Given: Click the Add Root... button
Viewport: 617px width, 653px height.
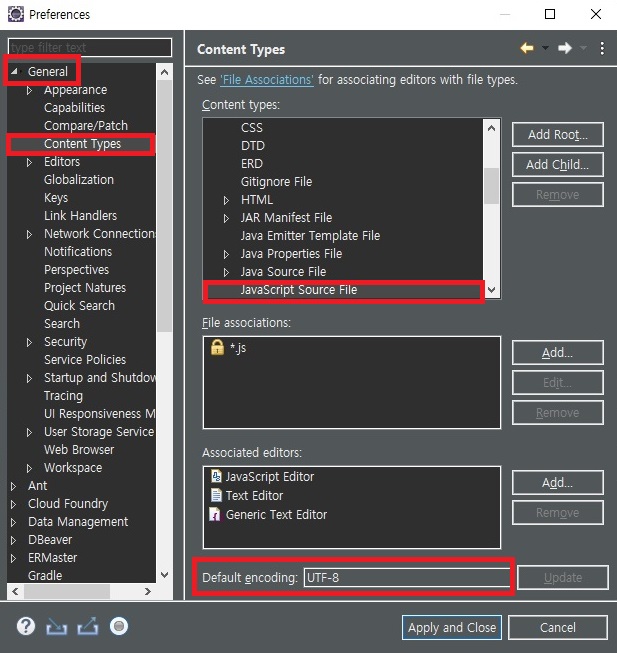Looking at the screenshot, I should pos(557,135).
